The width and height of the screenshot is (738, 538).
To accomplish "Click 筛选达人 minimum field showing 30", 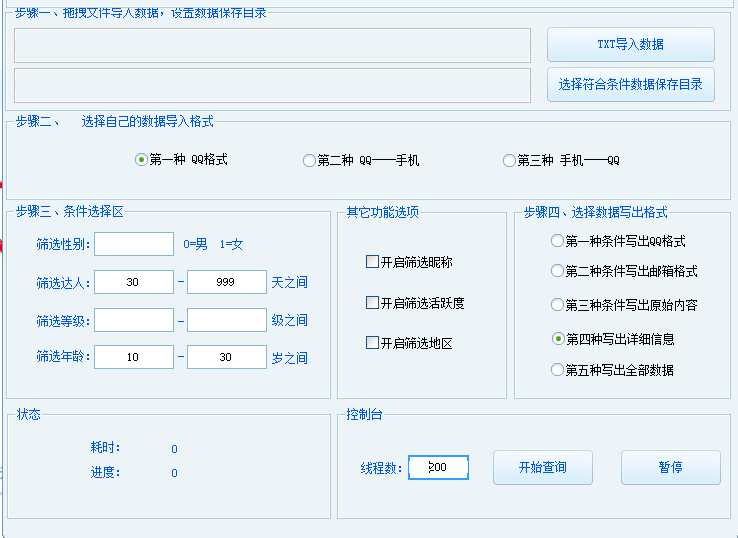I will click(134, 282).
